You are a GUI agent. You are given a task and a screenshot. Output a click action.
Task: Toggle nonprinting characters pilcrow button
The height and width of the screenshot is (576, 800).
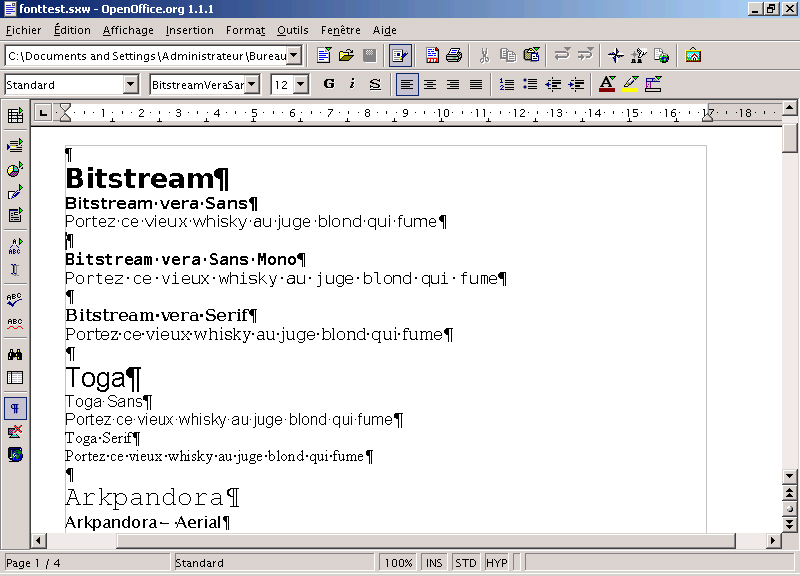pos(15,409)
